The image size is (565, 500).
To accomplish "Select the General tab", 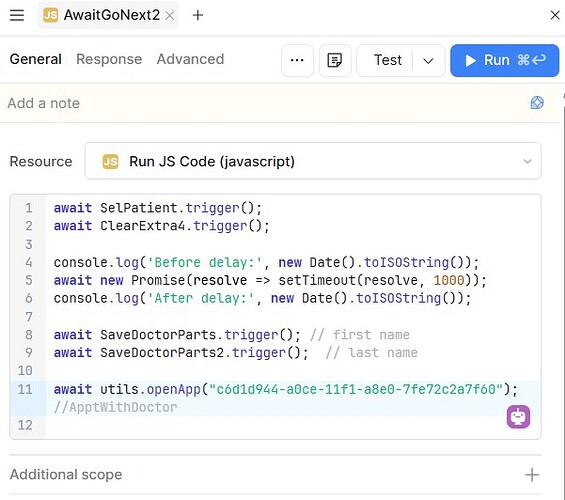I will point(36,59).
